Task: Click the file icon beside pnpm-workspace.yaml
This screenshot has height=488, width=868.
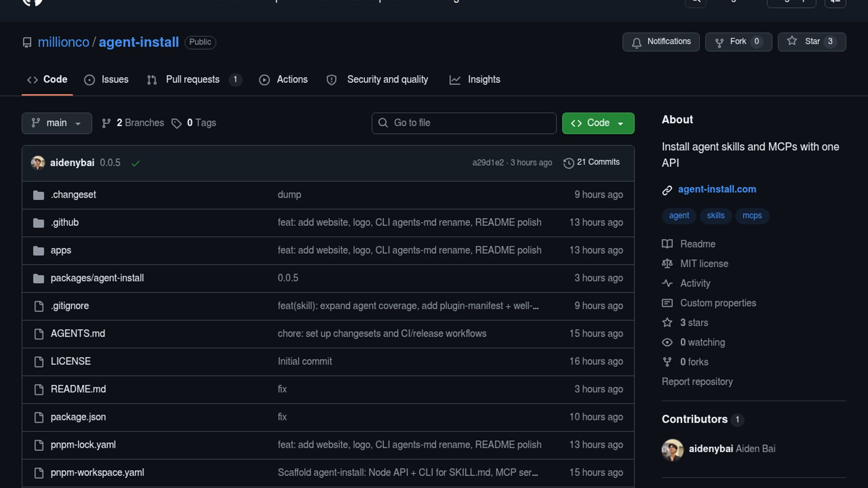Action: tap(39, 473)
